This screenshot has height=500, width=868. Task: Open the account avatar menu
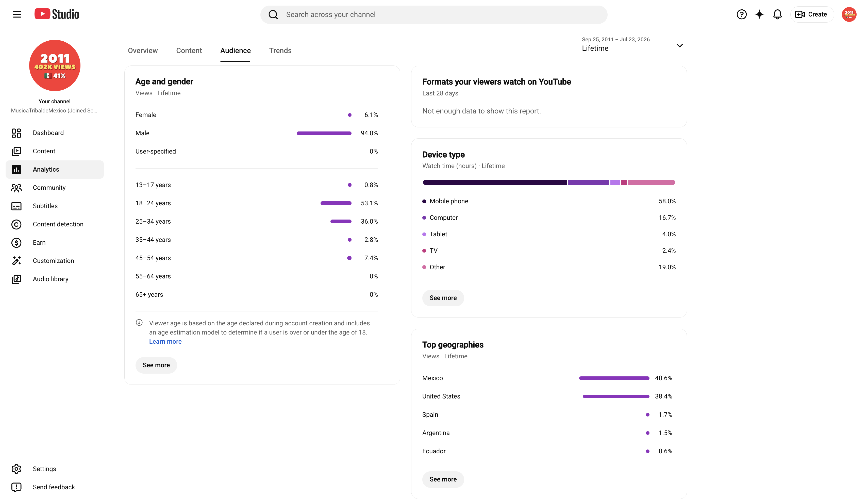(849, 14)
